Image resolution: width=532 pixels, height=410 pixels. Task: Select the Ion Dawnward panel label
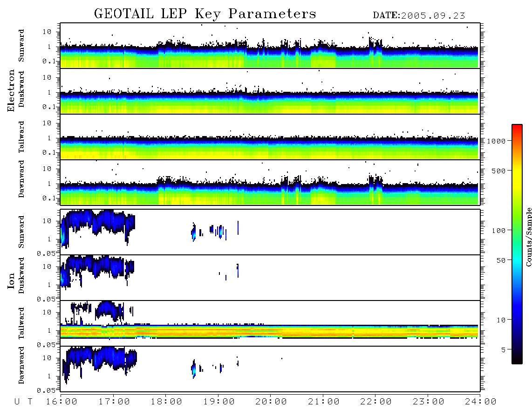(21, 365)
